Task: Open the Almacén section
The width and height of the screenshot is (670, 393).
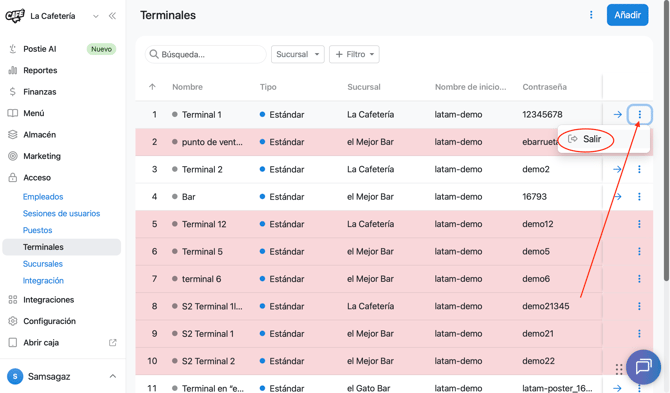Action: [x=39, y=135]
